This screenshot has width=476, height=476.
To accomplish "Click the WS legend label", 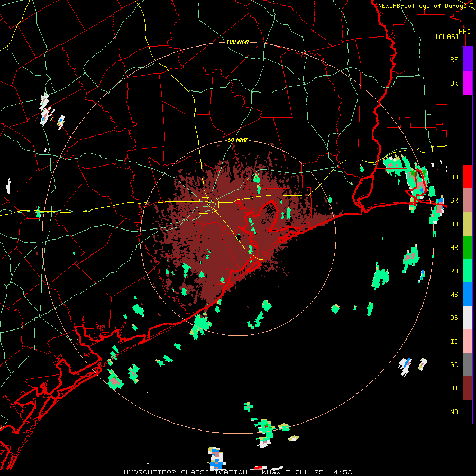I will (454, 295).
